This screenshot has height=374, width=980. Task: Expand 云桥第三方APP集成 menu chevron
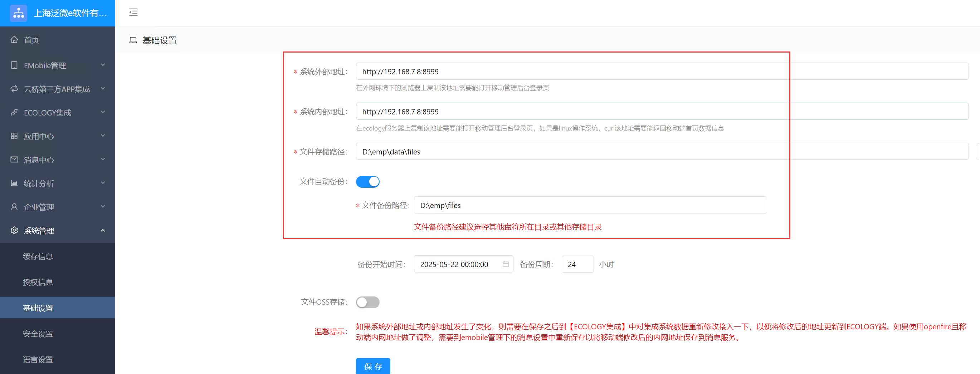tap(103, 89)
